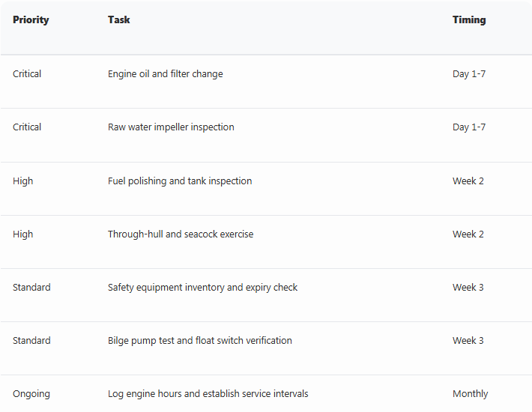This screenshot has height=412, width=532.
Task: Click the Ongoing priority cell
Action: coord(31,394)
